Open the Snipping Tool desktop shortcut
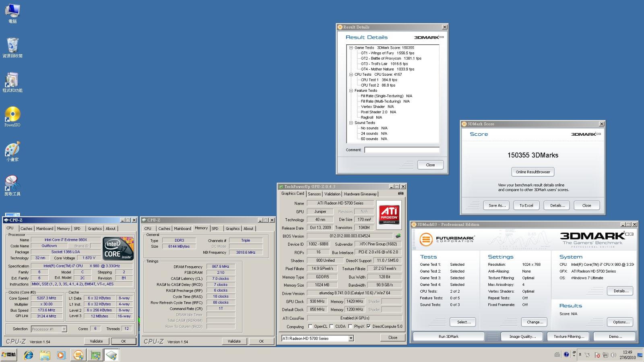 (x=12, y=186)
